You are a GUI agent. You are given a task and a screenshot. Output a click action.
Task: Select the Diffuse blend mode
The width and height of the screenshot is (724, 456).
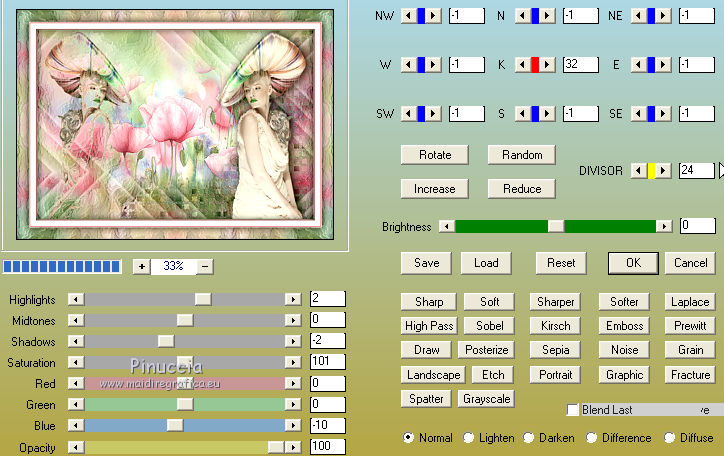point(669,437)
